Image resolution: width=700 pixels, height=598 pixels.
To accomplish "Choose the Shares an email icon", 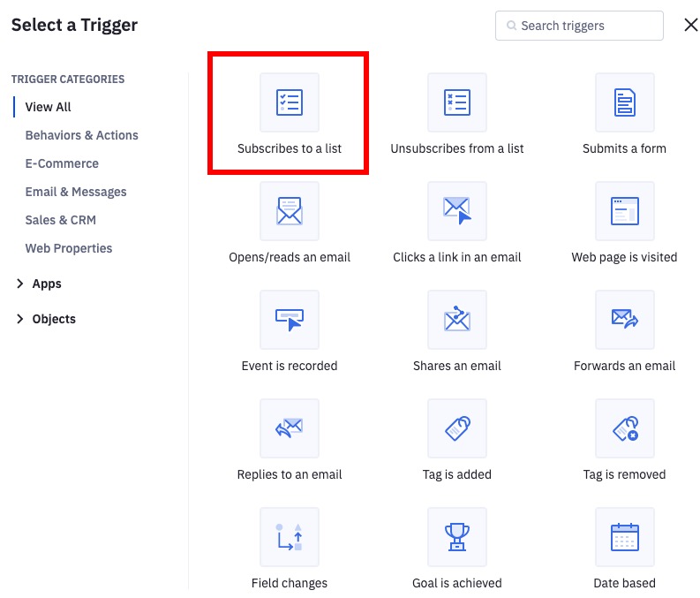I will (457, 320).
